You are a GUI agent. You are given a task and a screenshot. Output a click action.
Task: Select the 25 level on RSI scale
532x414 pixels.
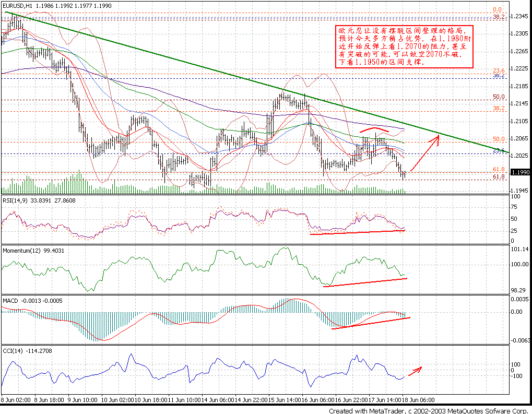tap(514, 231)
